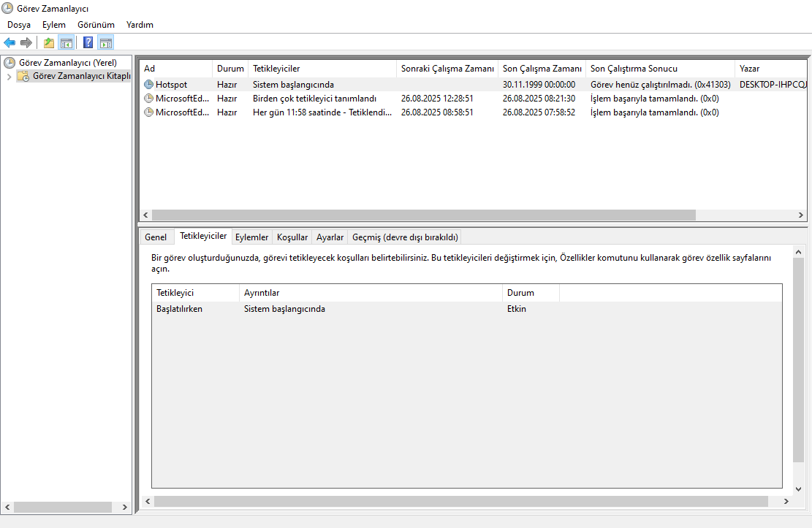Click the Forward arrow toolbar icon
Image resolution: width=812 pixels, height=528 pixels.
coord(26,43)
